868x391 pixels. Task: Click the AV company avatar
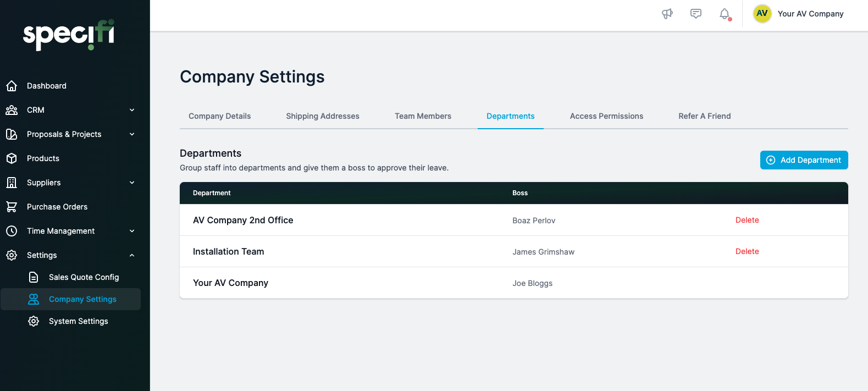[x=762, y=14]
